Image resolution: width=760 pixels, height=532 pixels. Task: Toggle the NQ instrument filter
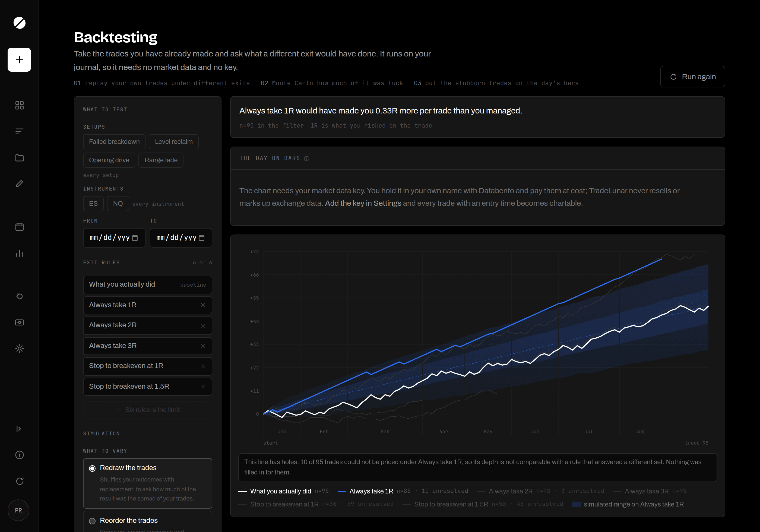(118, 204)
